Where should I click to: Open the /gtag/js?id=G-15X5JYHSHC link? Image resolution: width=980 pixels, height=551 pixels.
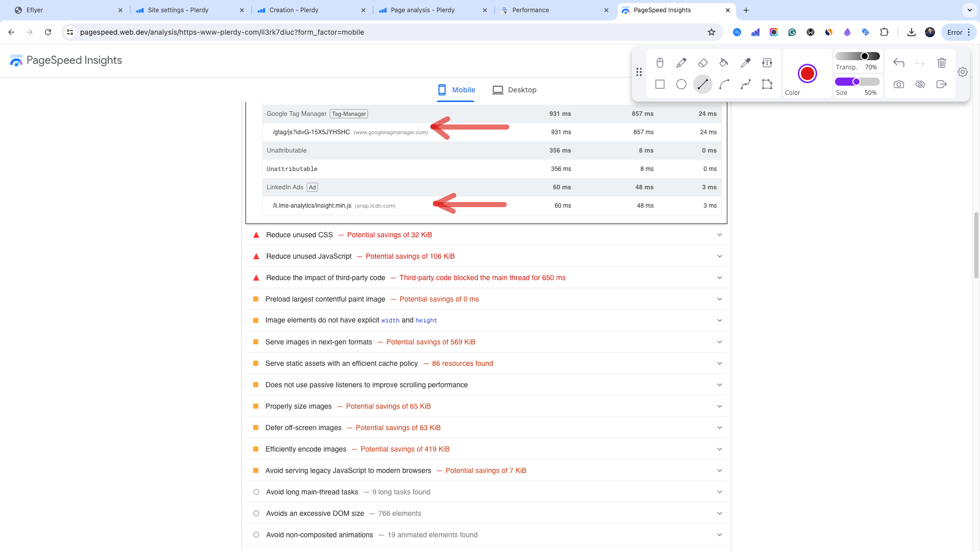click(311, 132)
